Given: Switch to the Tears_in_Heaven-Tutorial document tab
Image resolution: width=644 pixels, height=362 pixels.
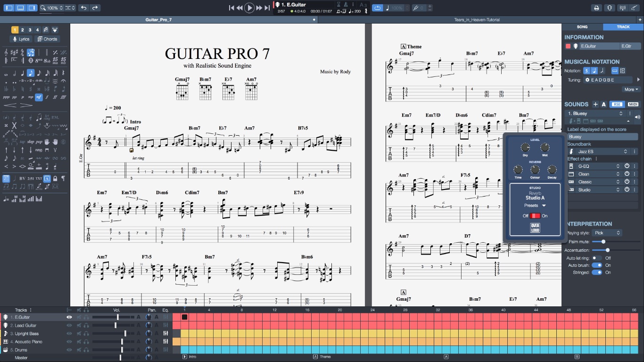Looking at the screenshot, I should tap(476, 20).
